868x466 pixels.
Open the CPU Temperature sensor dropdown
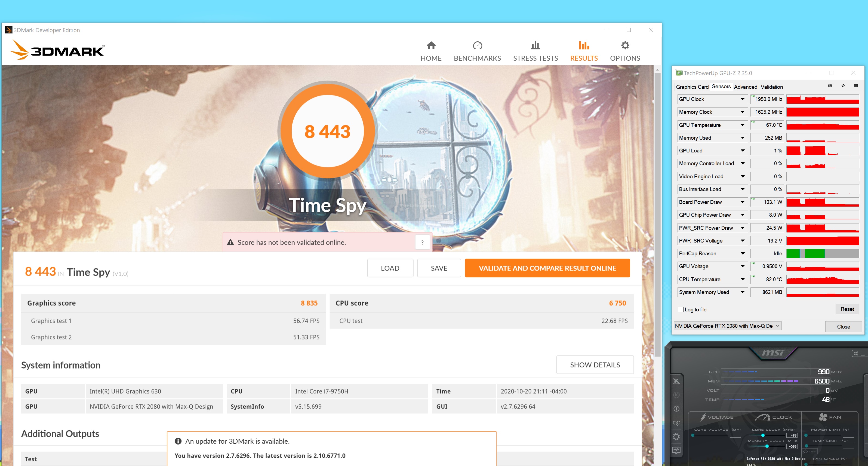click(743, 279)
